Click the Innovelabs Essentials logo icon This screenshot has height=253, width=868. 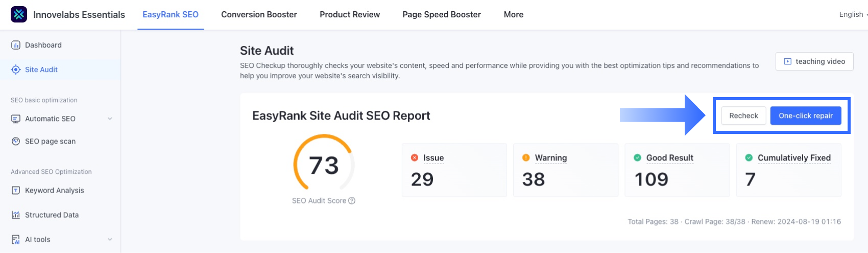click(x=19, y=14)
